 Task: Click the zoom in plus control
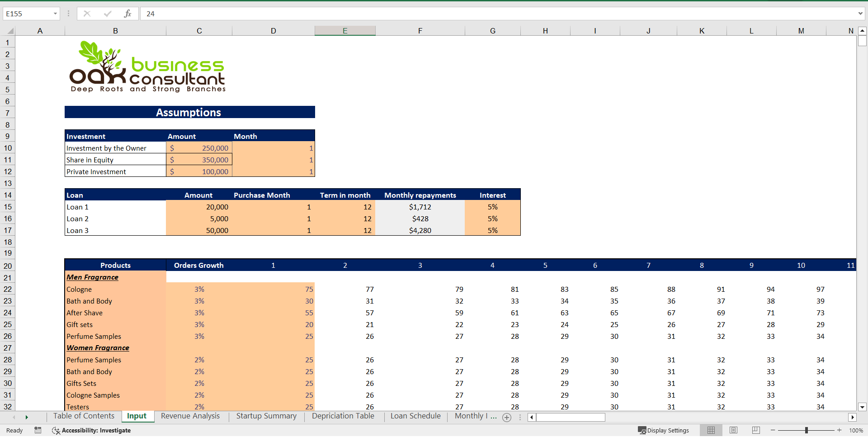tap(839, 430)
